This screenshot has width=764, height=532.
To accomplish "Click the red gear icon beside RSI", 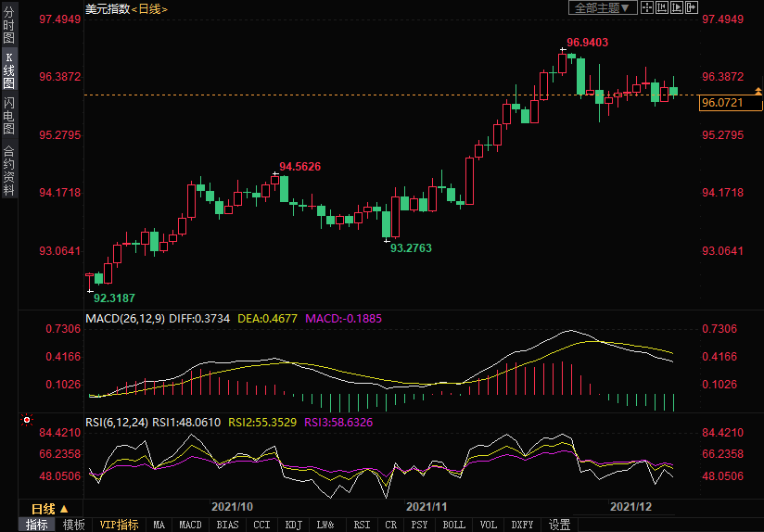I will coord(26,421).
